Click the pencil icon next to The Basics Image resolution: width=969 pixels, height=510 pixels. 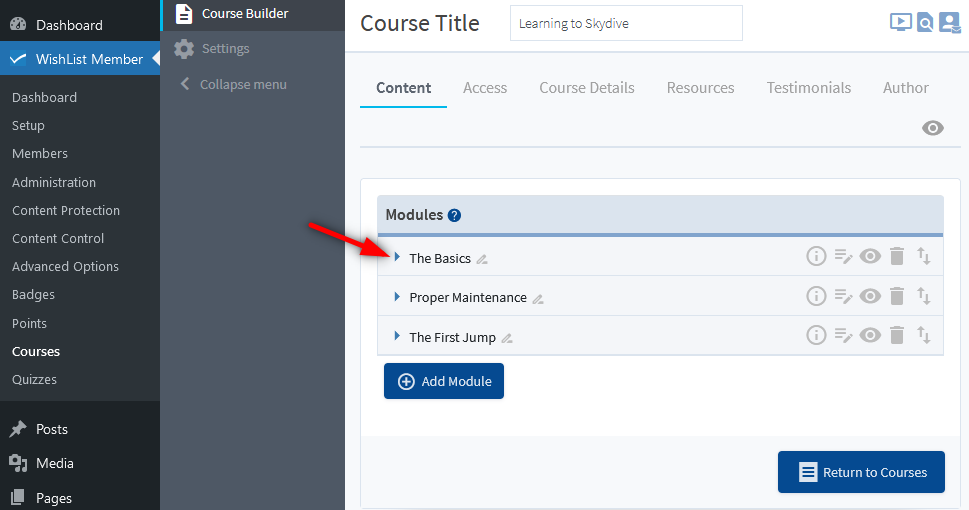(x=482, y=259)
